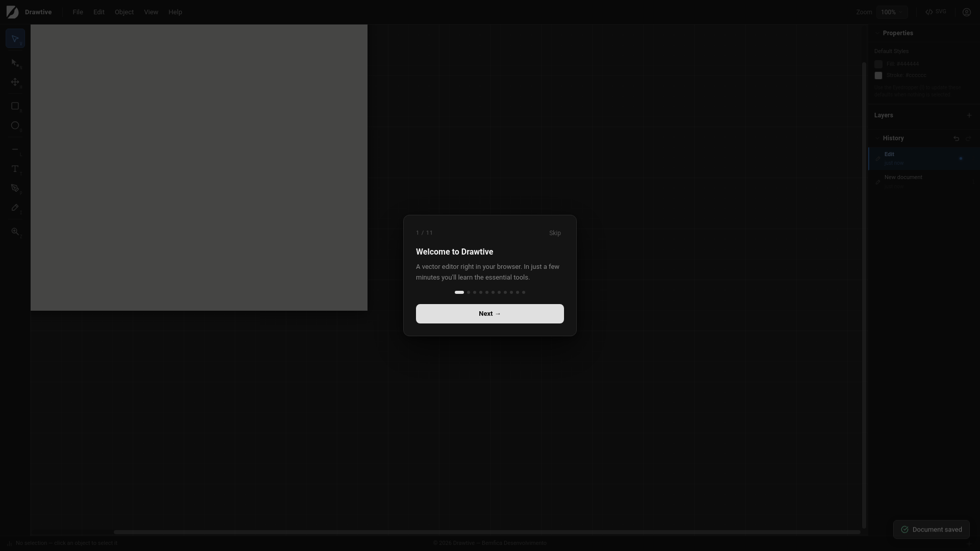980x551 pixels.
Task: Click the 2026 Drawtive copyright footer text
Action: [x=490, y=543]
